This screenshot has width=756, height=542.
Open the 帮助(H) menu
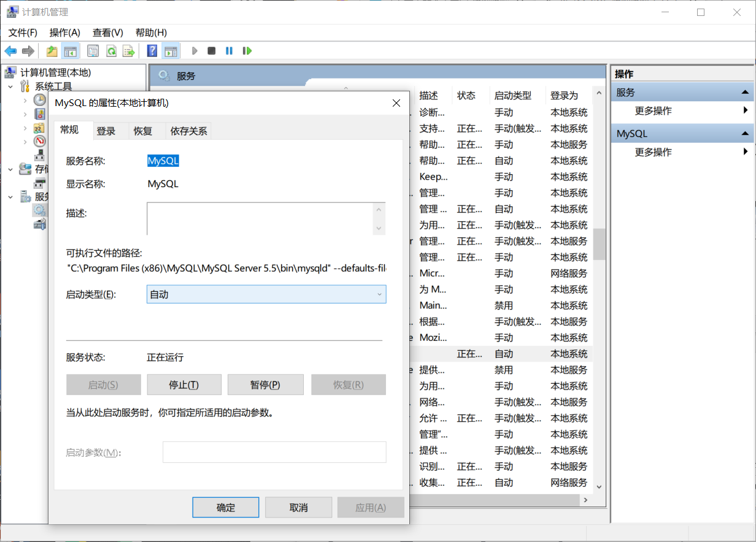[x=151, y=32]
